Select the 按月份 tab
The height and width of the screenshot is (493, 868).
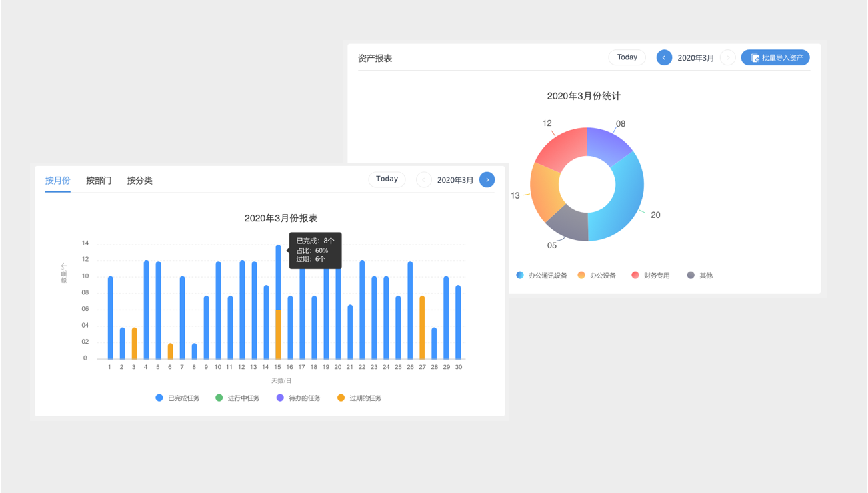58,181
